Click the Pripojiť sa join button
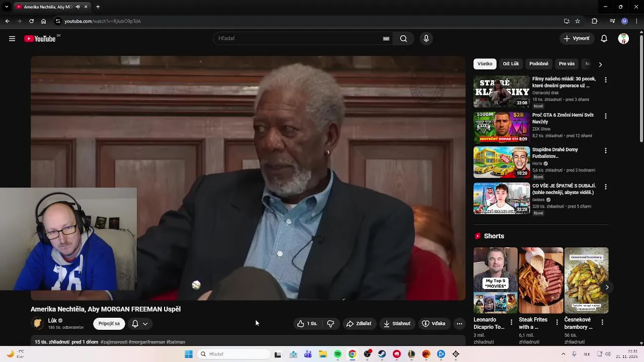The width and height of the screenshot is (644, 362). click(109, 324)
